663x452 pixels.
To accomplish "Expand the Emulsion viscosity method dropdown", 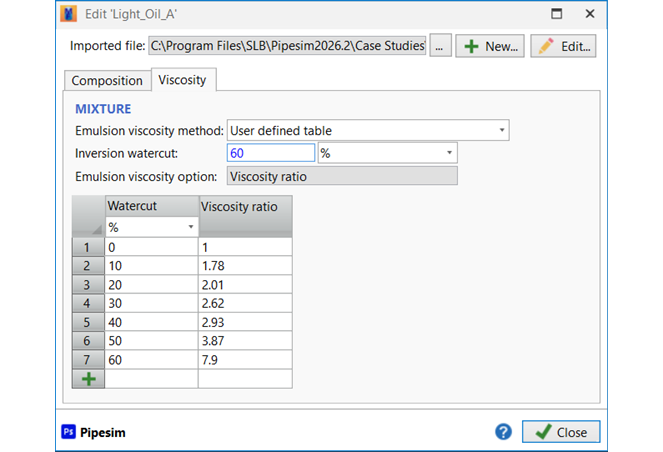I will tap(501, 130).
